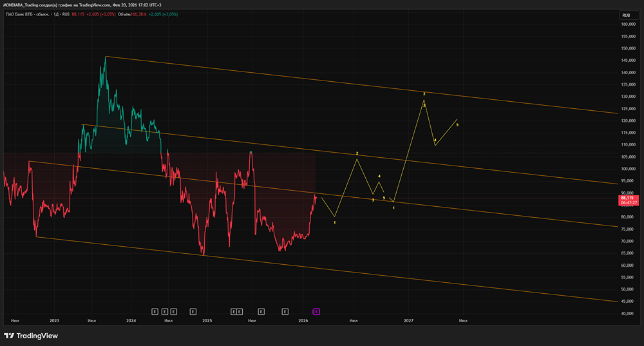Open the RUB currency selector

(x=625, y=14)
